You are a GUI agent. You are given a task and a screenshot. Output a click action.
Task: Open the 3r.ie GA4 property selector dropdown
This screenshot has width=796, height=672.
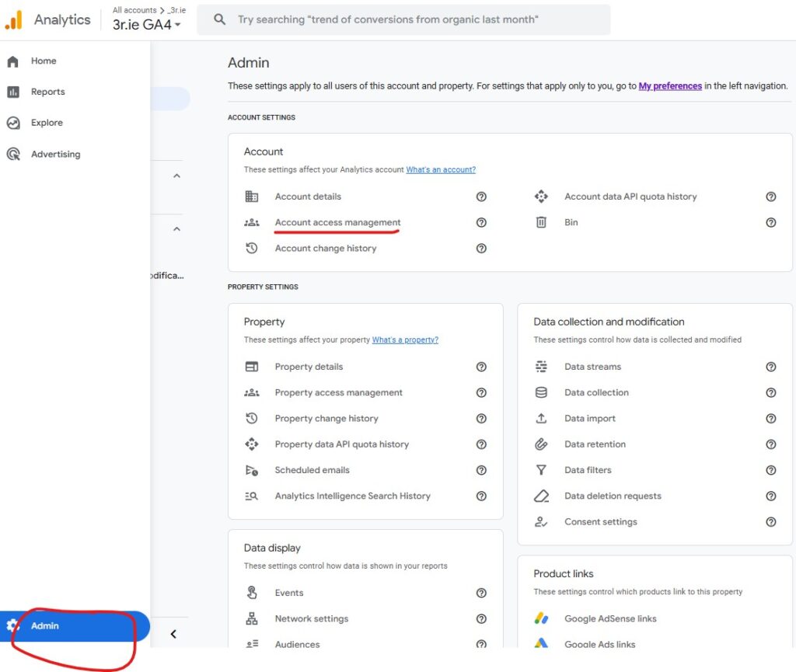pos(147,24)
